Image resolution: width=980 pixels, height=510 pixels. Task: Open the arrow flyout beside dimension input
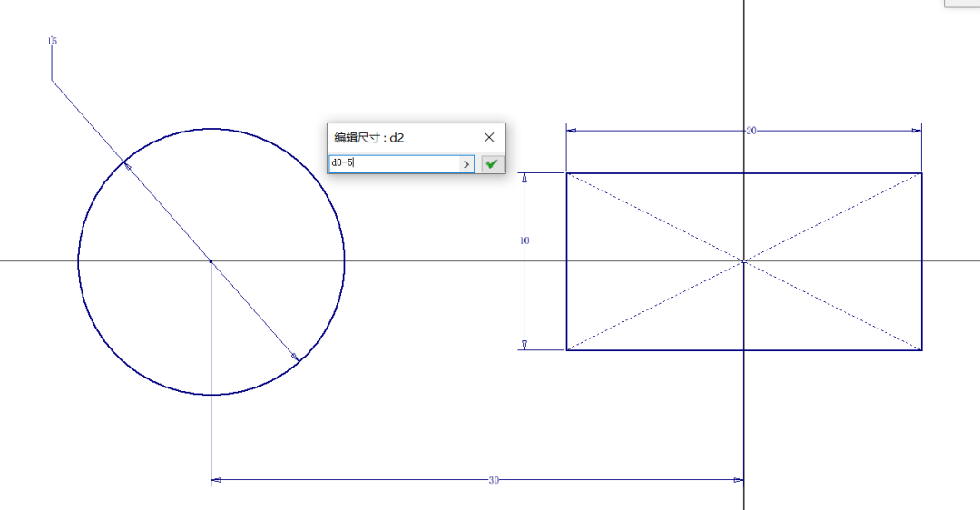pyautogui.click(x=466, y=163)
